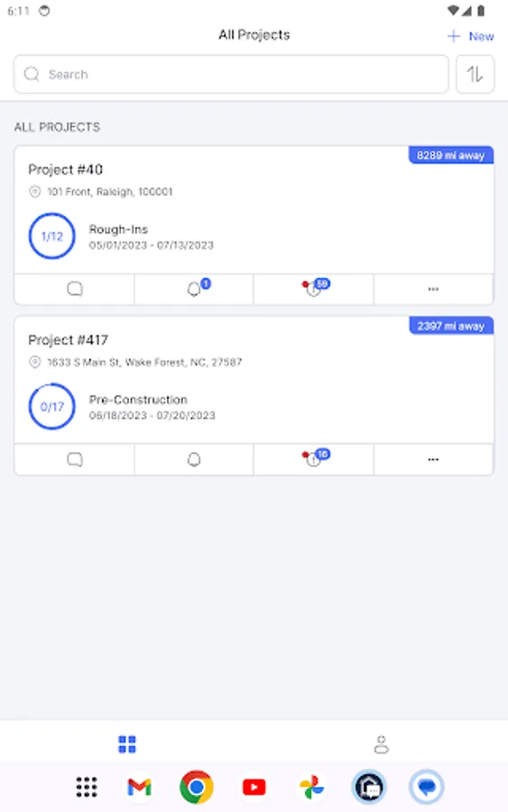The height and width of the screenshot is (812, 508).
Task: Tap Project #417 address location pin
Action: (x=34, y=362)
